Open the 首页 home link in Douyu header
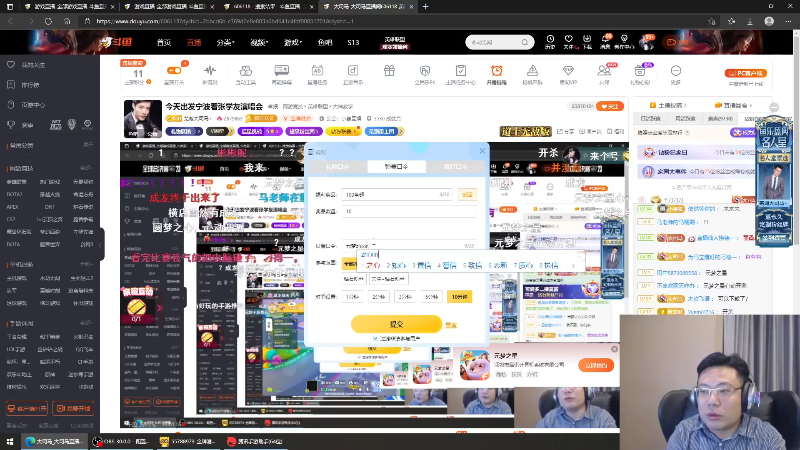The width and height of the screenshot is (800, 450). 164,43
